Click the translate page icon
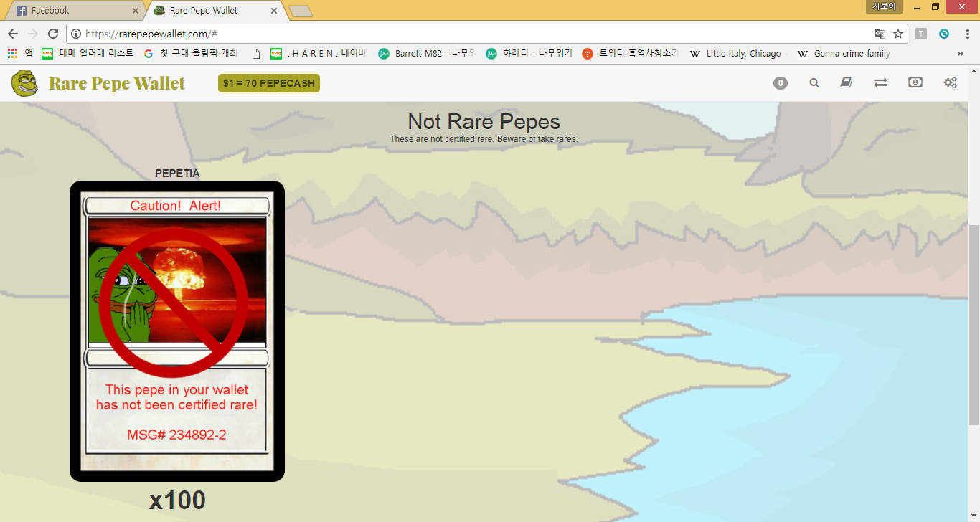 click(x=880, y=34)
